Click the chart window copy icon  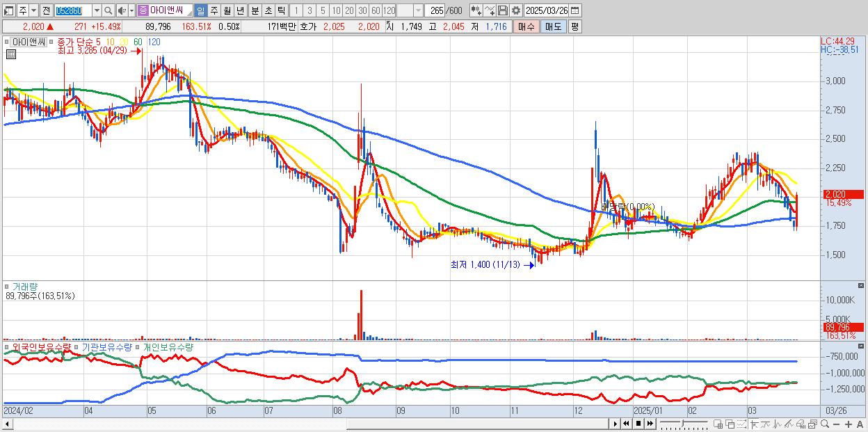(x=812, y=424)
